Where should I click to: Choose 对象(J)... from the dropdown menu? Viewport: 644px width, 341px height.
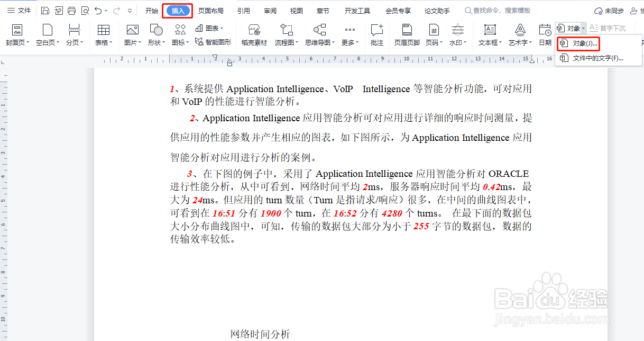(578, 43)
